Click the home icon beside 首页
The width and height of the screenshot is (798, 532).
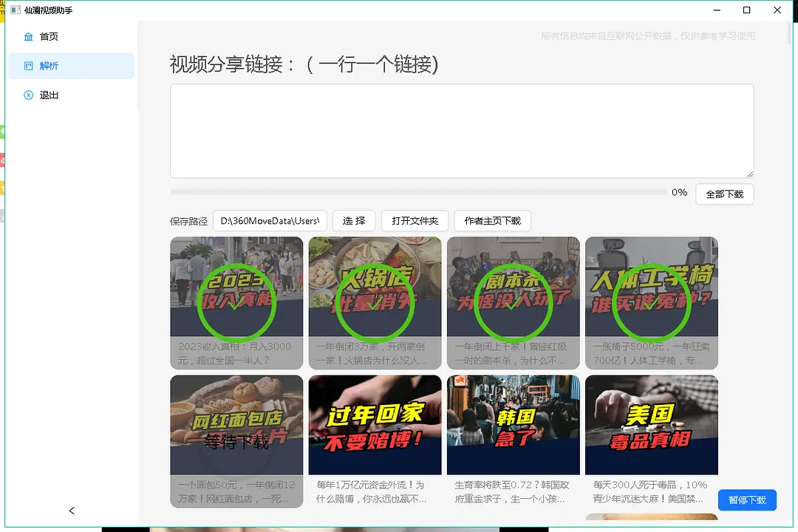click(29, 36)
